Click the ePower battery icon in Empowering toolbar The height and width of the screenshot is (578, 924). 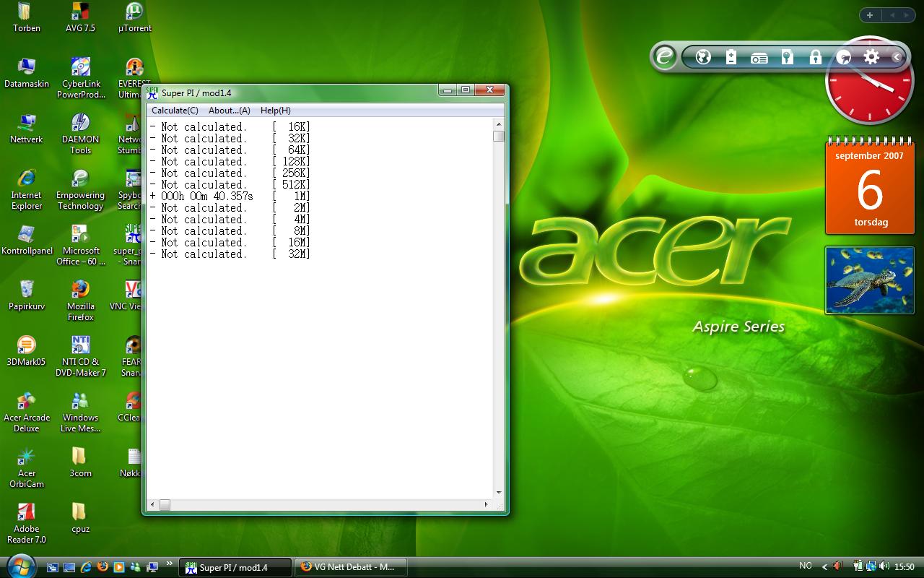[x=731, y=57]
